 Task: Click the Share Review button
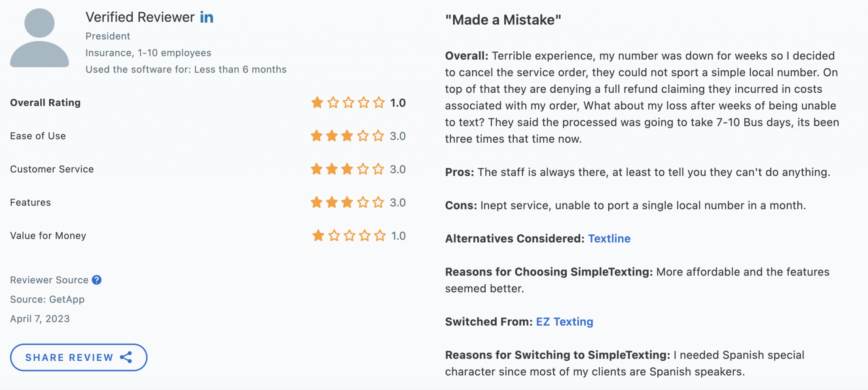click(x=78, y=357)
